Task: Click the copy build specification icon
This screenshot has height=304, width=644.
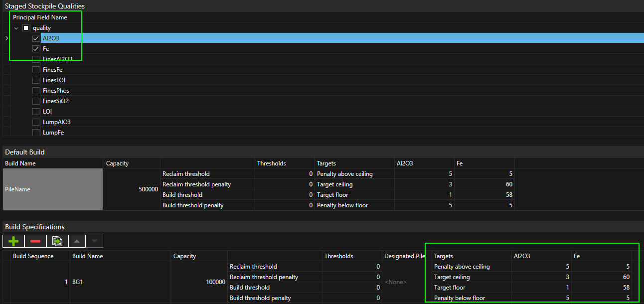Action: click(57, 241)
